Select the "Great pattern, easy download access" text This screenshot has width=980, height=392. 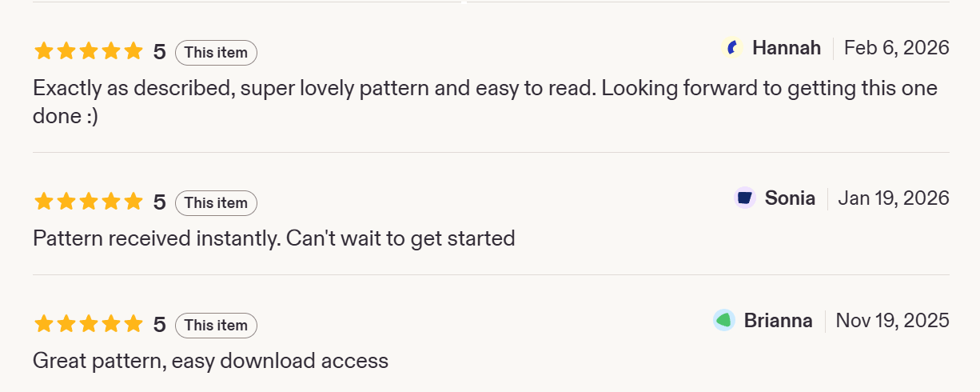pos(210,361)
